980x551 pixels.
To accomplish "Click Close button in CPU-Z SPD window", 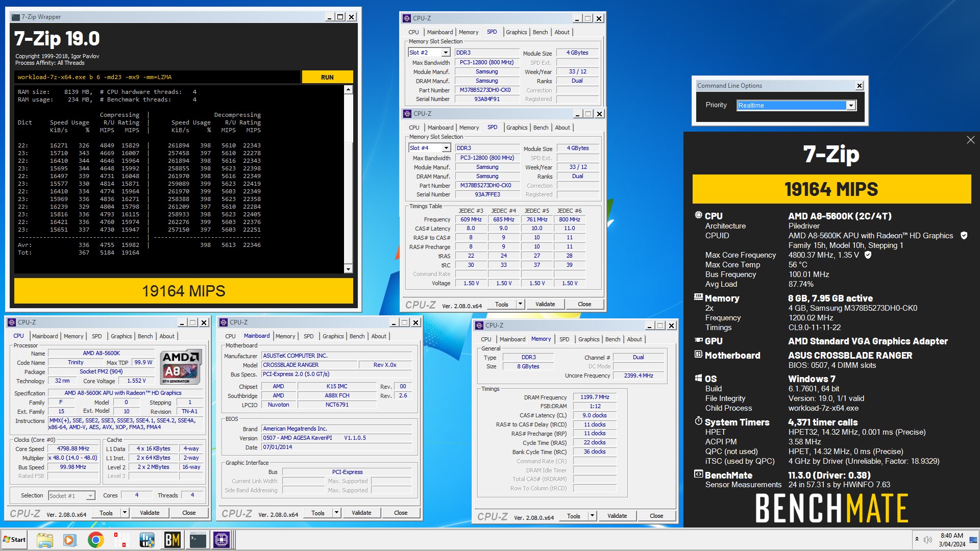I will [x=584, y=304].
